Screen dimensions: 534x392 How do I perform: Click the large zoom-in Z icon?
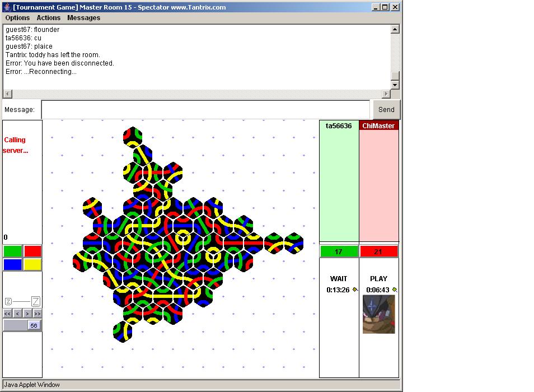coord(36,301)
